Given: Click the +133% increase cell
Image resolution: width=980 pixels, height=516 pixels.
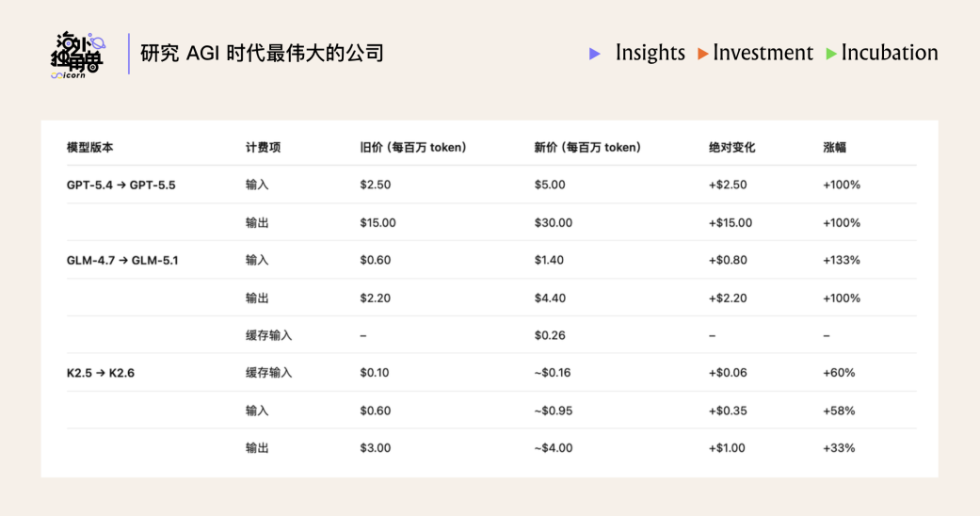Looking at the screenshot, I should point(842,260).
